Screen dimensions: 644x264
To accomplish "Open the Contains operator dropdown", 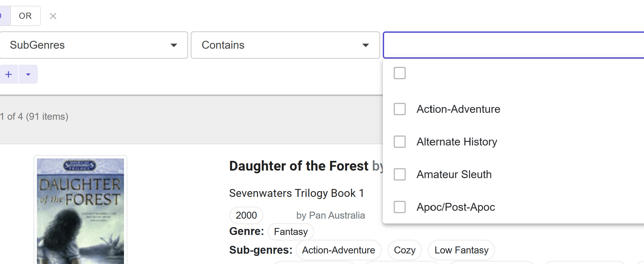I will click(x=285, y=45).
